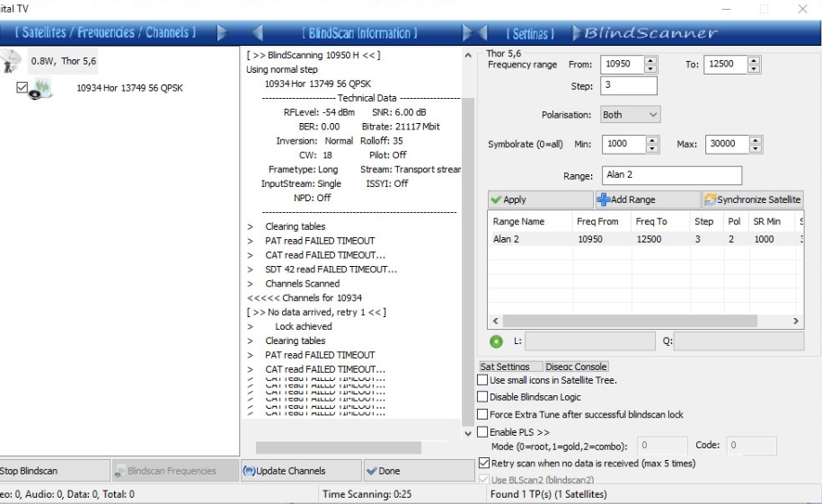822x504 pixels.
Task: Decrease Symbolrate Min 1000 down arrow
Action: [651, 148]
